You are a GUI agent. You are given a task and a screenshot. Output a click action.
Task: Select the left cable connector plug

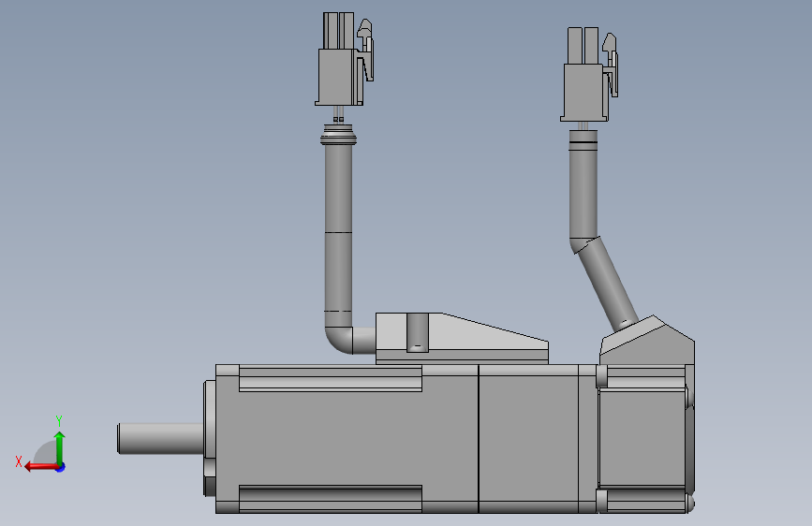[x=345, y=59]
